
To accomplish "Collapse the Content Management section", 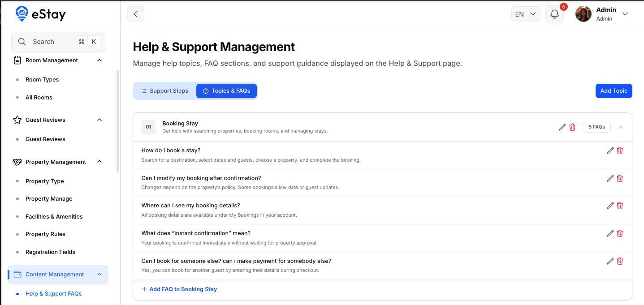I will pyautogui.click(x=99, y=274).
